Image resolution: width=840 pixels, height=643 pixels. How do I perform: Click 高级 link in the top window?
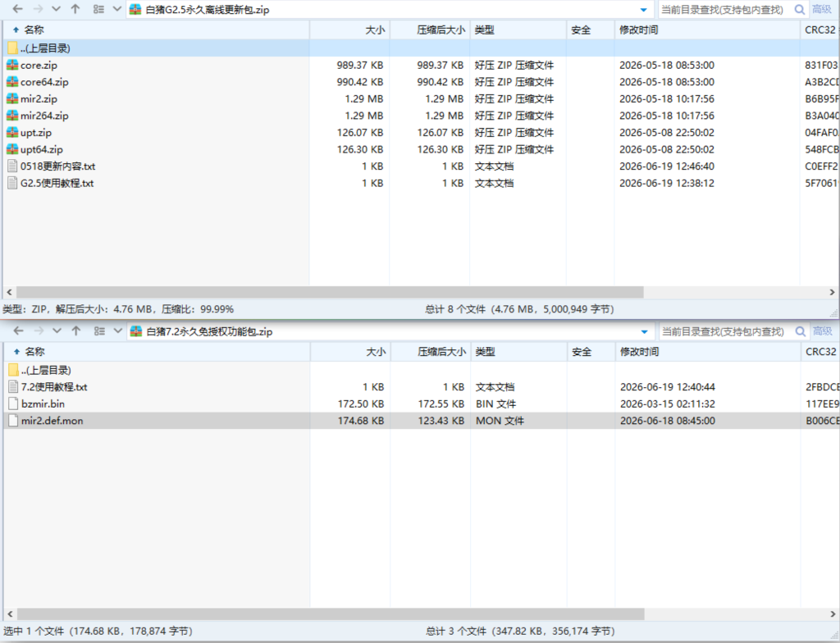pos(822,9)
